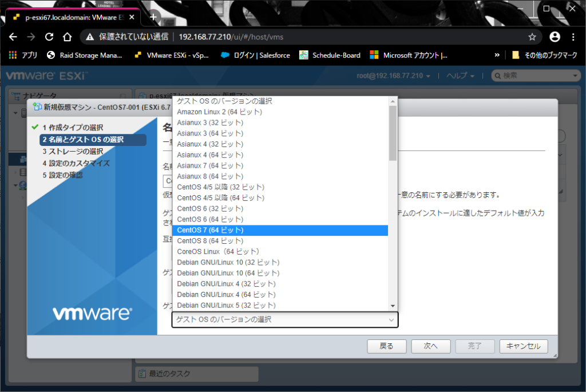Show the insecure connection warning icon
Viewport: 586px width, 392px height.
(90, 37)
